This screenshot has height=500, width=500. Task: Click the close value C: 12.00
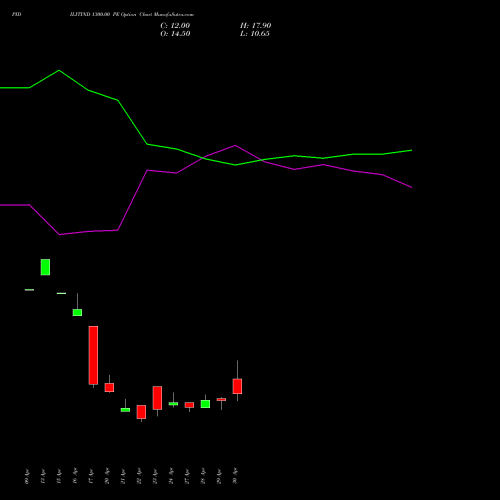coord(175,26)
